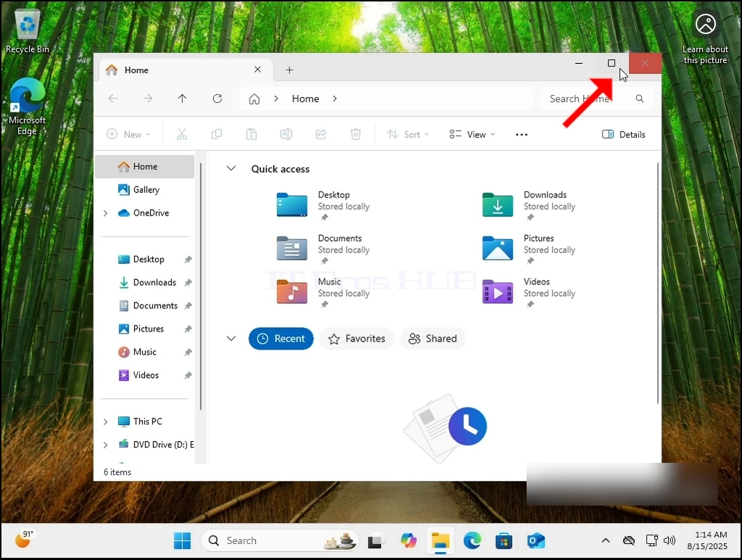Click chevron before Home in address bar

[x=276, y=99]
